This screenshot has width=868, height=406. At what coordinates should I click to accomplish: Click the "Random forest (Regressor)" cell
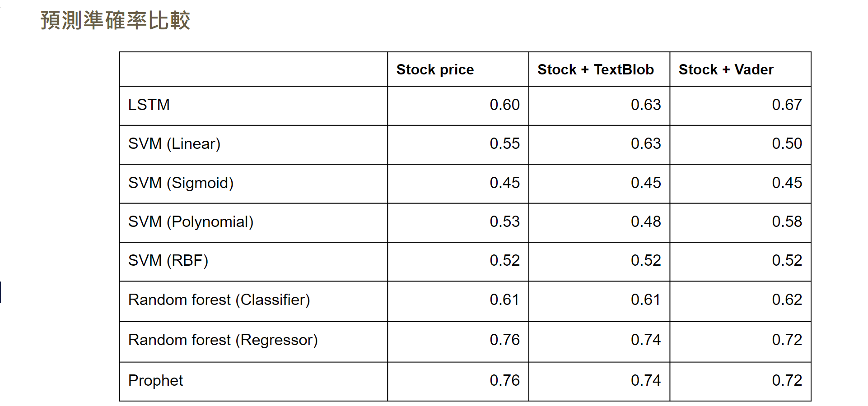(223, 340)
